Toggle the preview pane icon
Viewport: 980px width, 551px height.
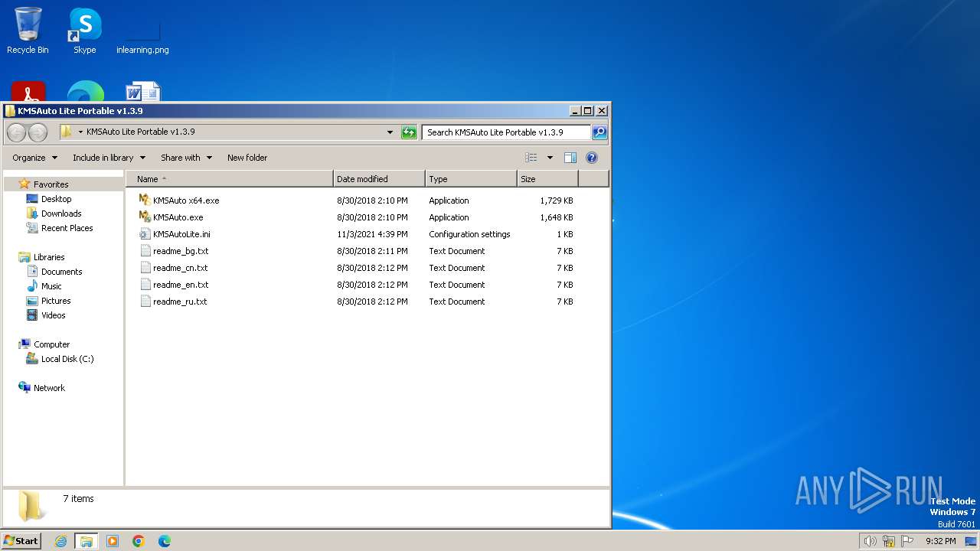pos(570,158)
